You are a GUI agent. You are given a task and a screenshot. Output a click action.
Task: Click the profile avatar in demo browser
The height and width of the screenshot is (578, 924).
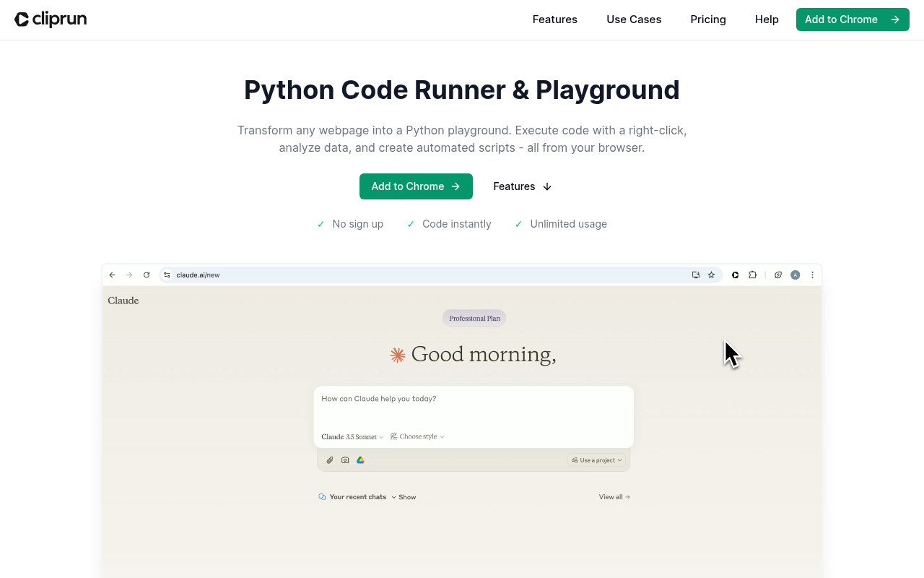pyautogui.click(x=795, y=275)
